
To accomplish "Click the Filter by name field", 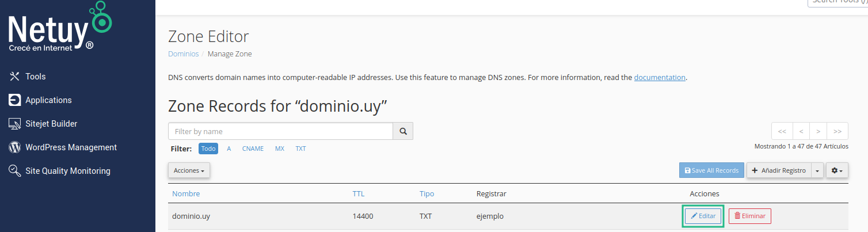I will 280,131.
